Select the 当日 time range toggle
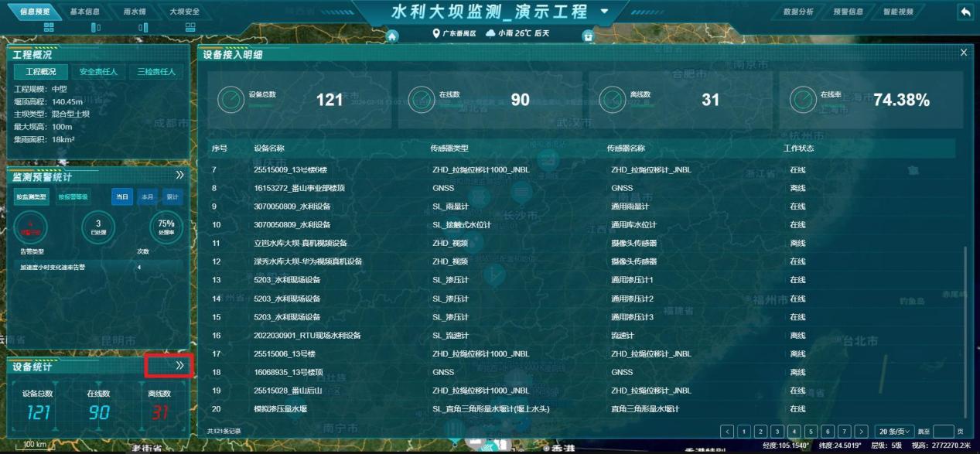This screenshot has width=980, height=454. coord(122,197)
